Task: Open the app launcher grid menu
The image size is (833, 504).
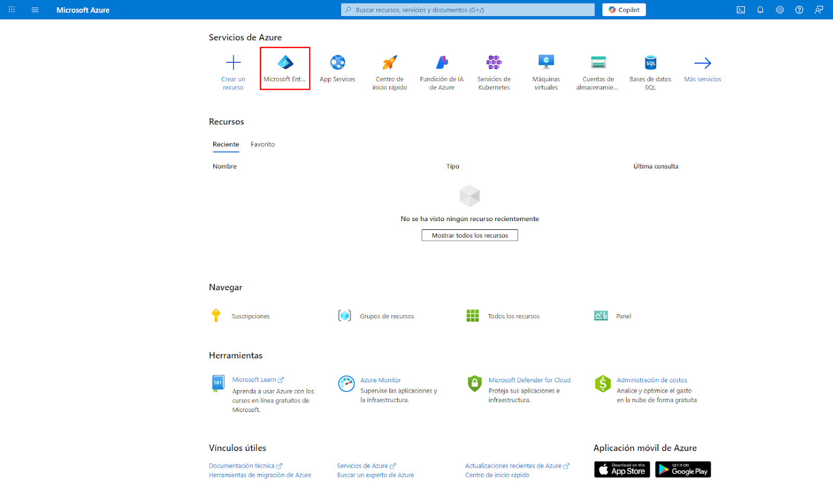Action: click(11, 10)
